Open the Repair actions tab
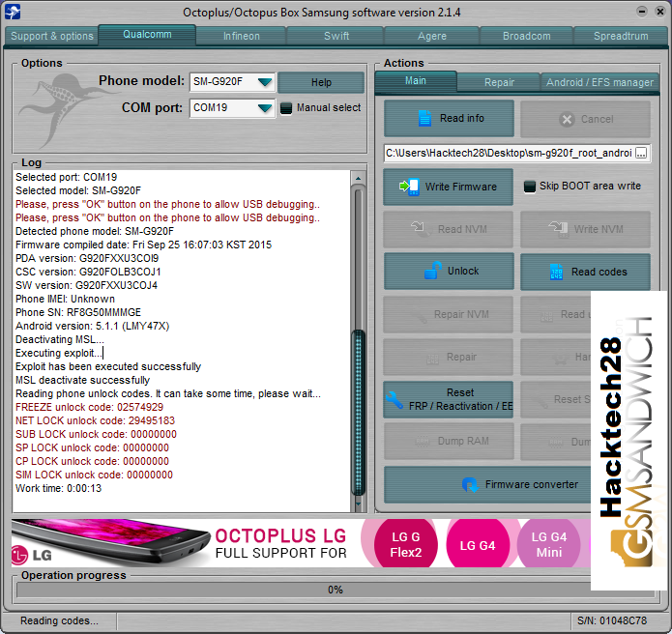Image resolution: width=672 pixels, height=634 pixels. pyautogui.click(x=499, y=82)
